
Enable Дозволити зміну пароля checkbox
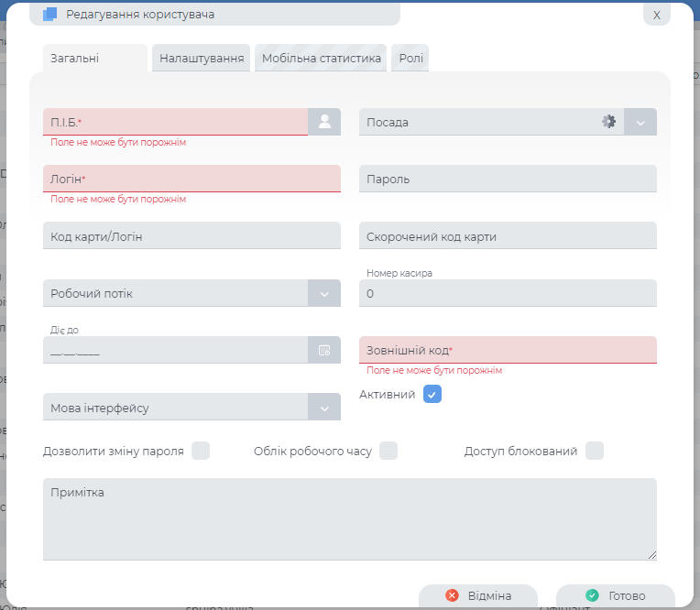[x=201, y=451]
